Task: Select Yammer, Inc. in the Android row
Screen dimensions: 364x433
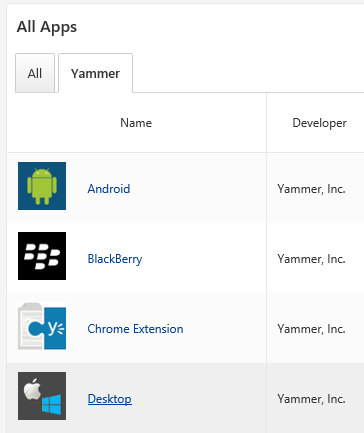Action: click(311, 189)
